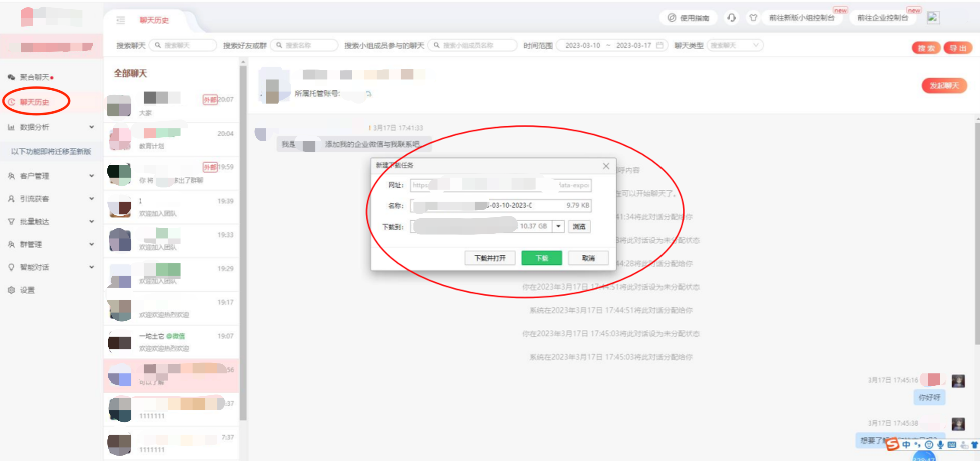980x461 pixels.
Task: Focus the 搜索小组成员名称 field
Action: point(472,45)
